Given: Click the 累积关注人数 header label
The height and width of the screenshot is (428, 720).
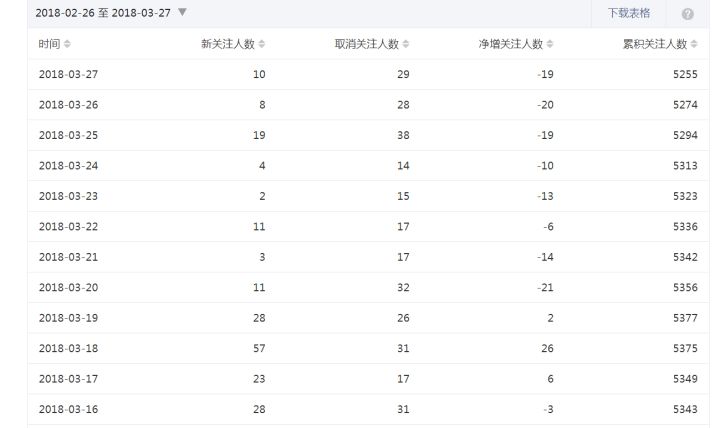Looking at the screenshot, I should coord(655,44).
